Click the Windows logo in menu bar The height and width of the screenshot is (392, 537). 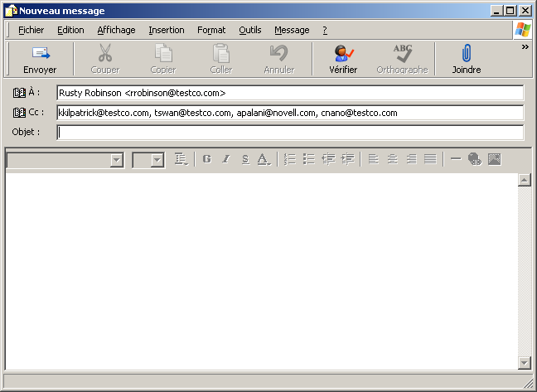tap(523, 30)
